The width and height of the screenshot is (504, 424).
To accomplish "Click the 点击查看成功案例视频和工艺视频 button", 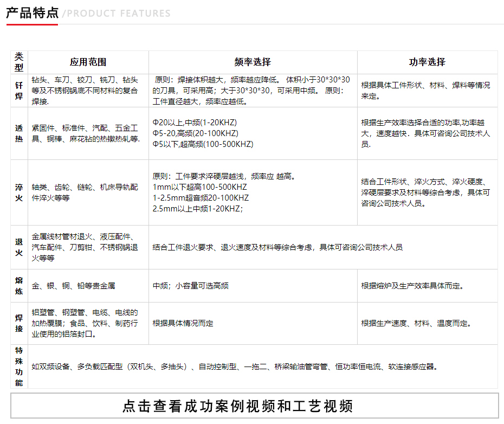I will coord(254,406).
